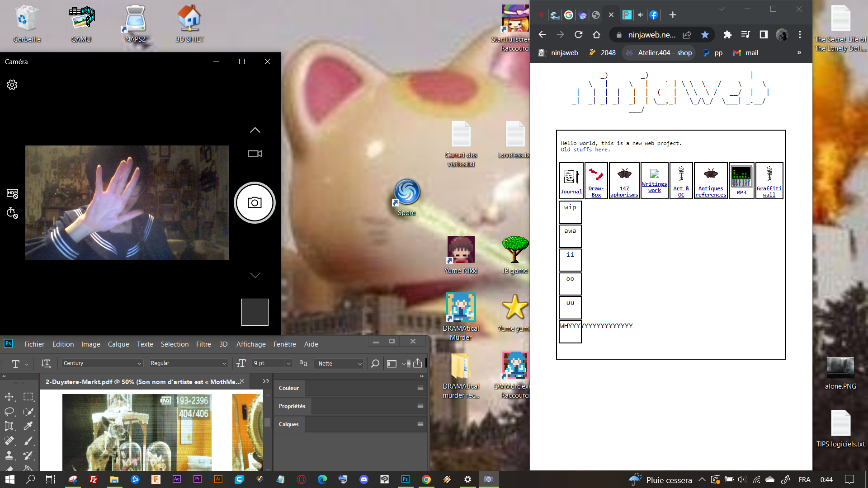Open workspace layout icon in Photoshop
This screenshot has height=488, width=868.
[x=392, y=363]
